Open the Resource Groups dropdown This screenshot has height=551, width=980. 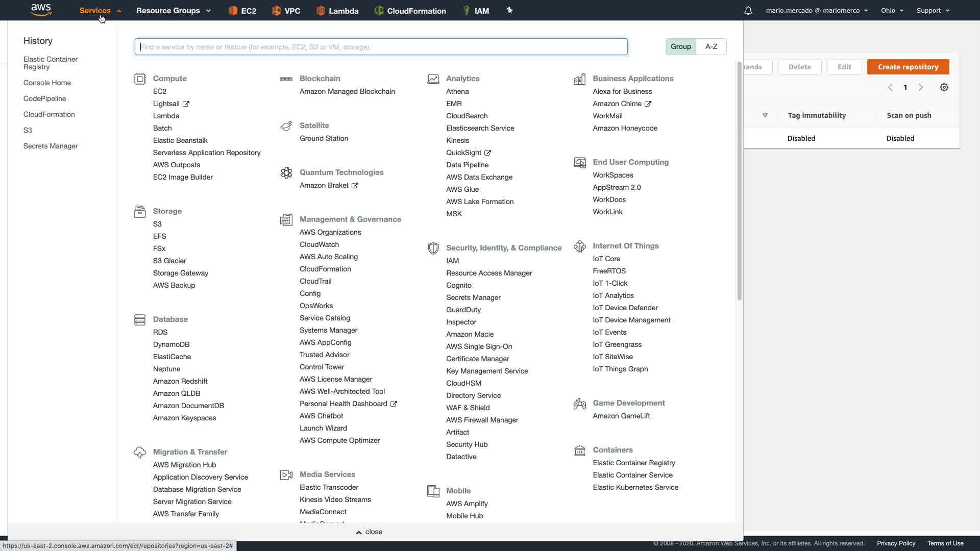(173, 11)
